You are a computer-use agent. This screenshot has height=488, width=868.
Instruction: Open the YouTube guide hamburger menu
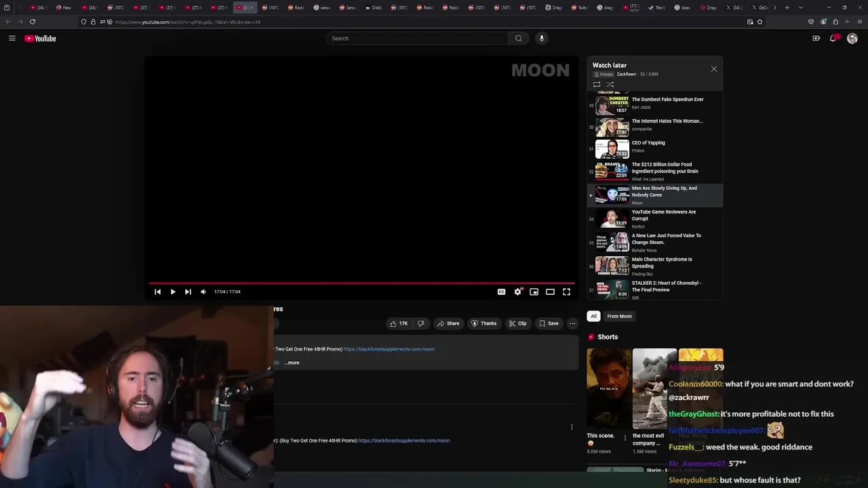point(12,39)
